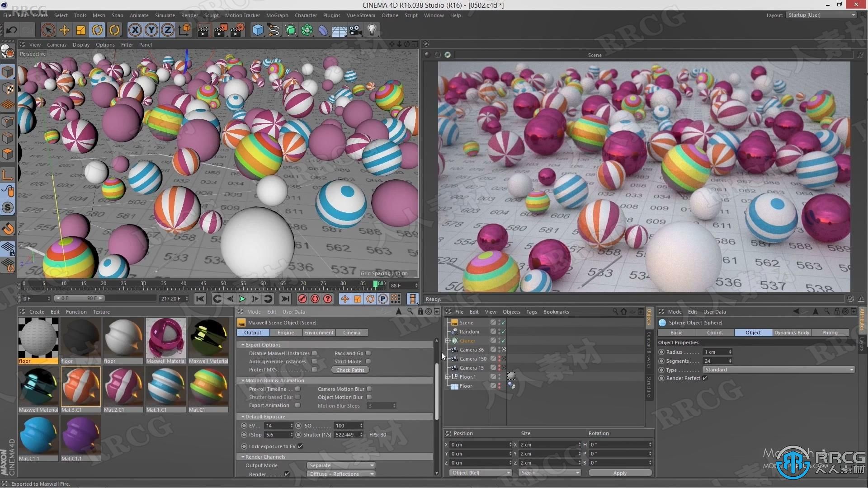Screen dimensions: 868x488
Task: Play the animation forward
Action: [242, 299]
